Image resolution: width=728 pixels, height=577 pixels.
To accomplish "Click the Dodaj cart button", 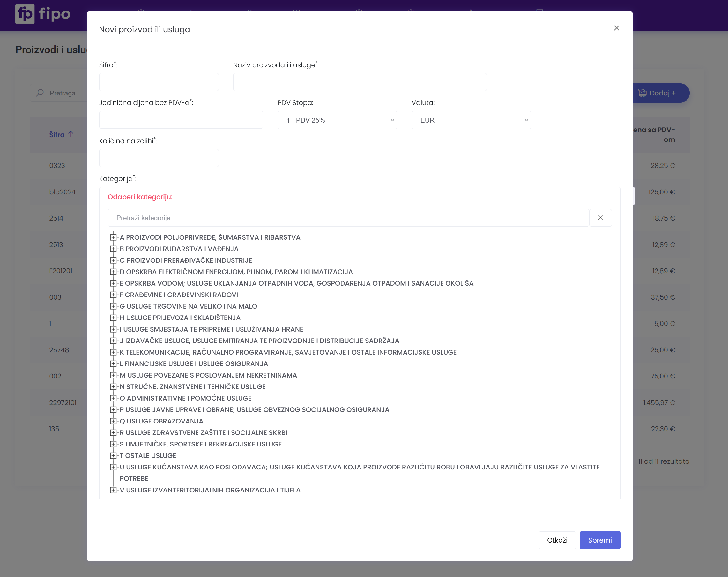I will point(660,93).
